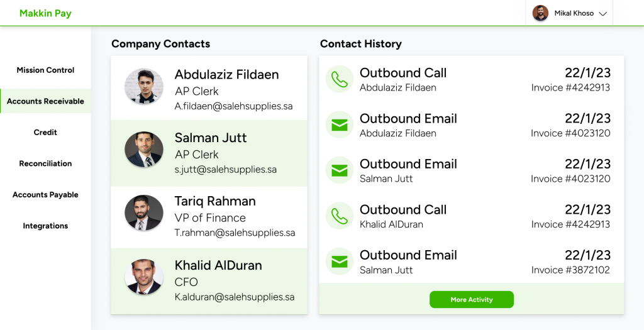Click the More Activity button
Image resolution: width=644 pixels, height=330 pixels.
(472, 300)
